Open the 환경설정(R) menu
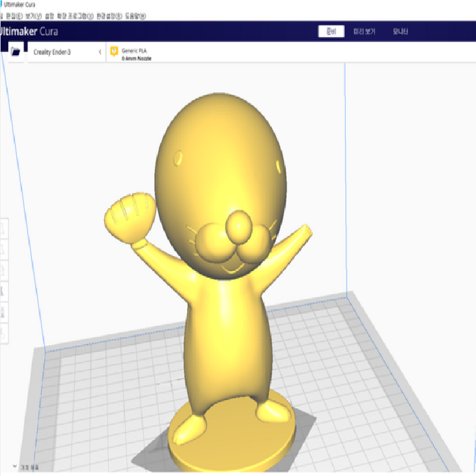476x476 pixels. point(109,16)
